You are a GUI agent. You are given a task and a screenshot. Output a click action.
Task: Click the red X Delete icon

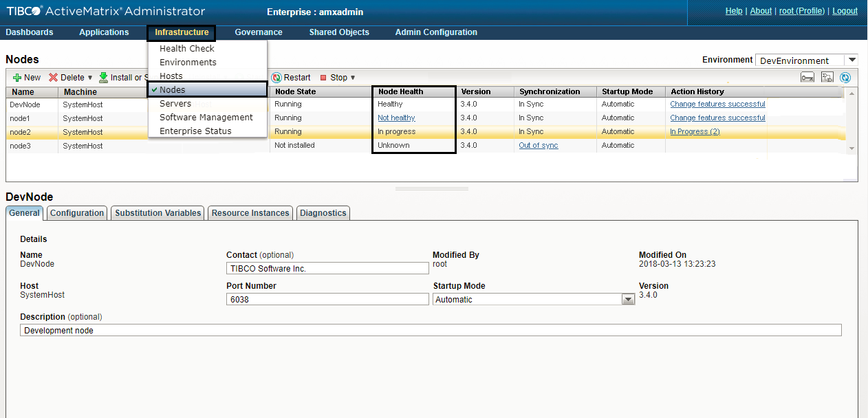53,78
